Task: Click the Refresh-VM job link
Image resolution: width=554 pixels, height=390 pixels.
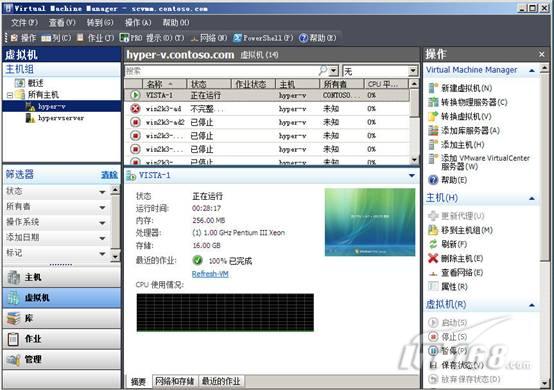Action: click(x=210, y=274)
